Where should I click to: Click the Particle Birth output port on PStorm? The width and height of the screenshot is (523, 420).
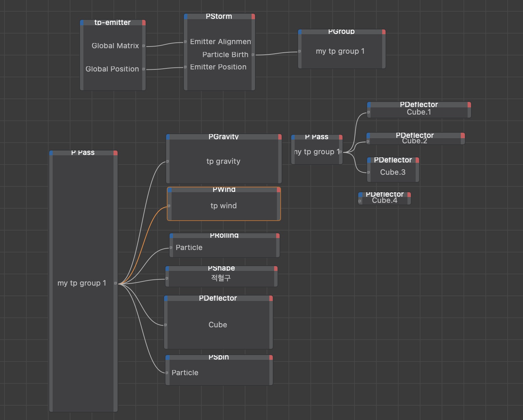click(253, 55)
